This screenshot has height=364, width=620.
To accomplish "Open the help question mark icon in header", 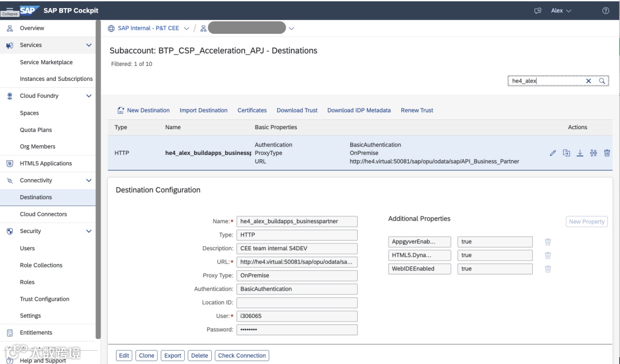I will tap(606, 11).
